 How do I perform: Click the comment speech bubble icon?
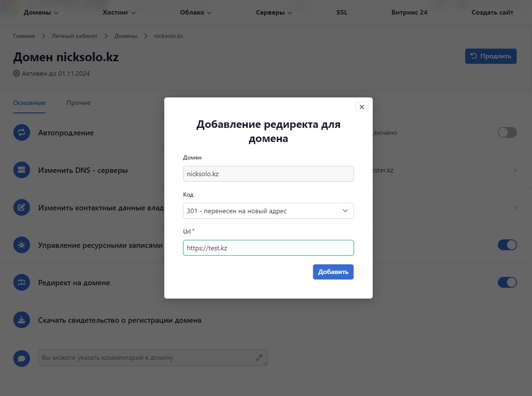click(x=22, y=358)
